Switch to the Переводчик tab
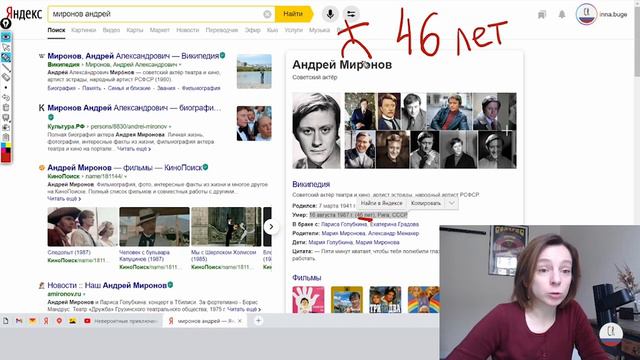This screenshot has height=360, width=640. [222, 30]
